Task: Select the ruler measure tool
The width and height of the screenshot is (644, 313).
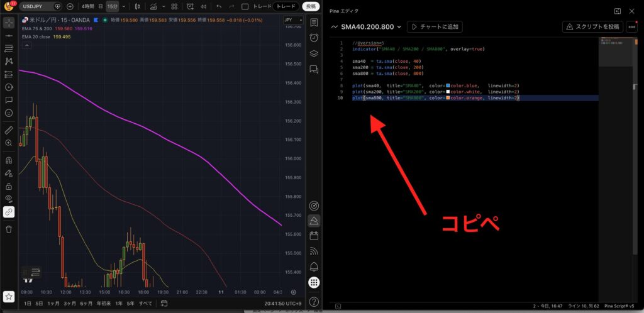Action: click(9, 130)
